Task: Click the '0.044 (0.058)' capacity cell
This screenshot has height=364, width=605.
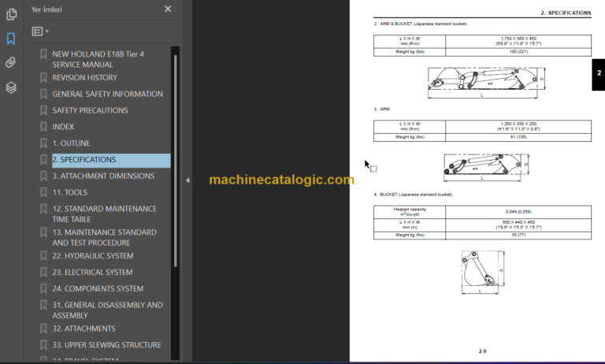Action: tap(518, 212)
